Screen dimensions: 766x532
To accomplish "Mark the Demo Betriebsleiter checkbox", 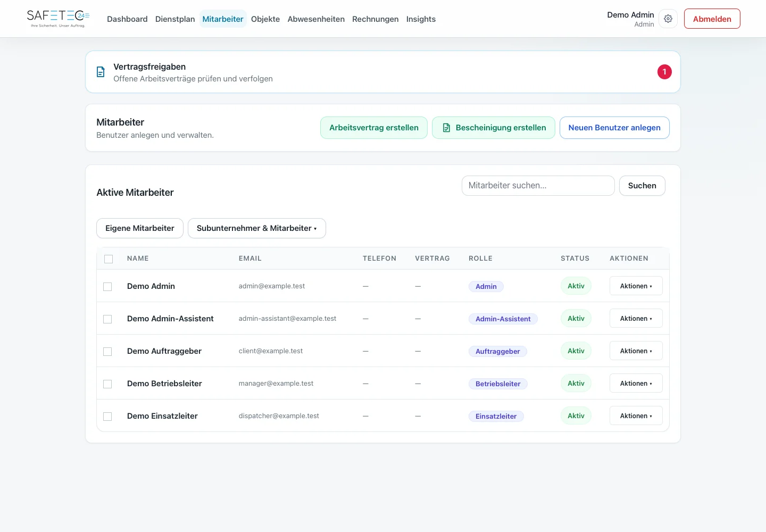I will (x=107, y=384).
